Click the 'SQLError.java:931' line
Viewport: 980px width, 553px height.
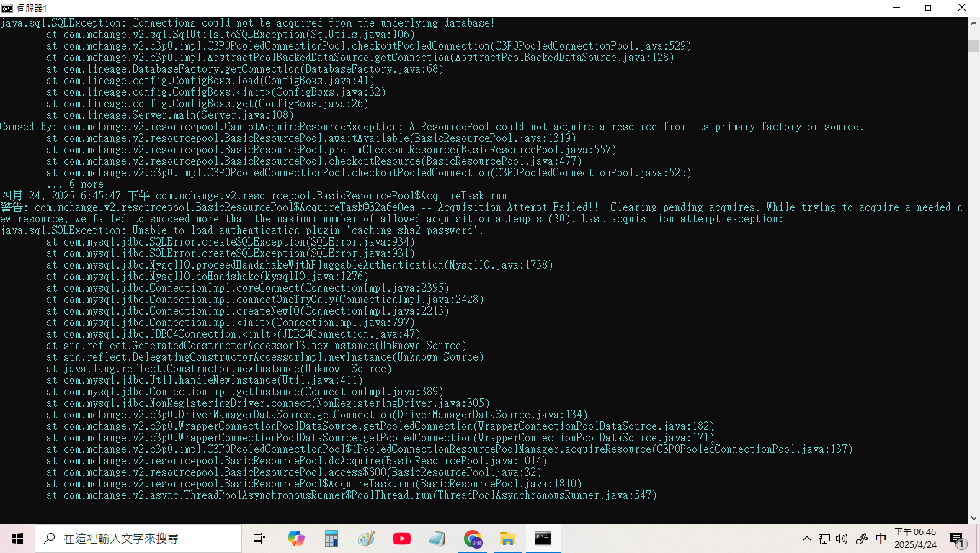tap(231, 253)
